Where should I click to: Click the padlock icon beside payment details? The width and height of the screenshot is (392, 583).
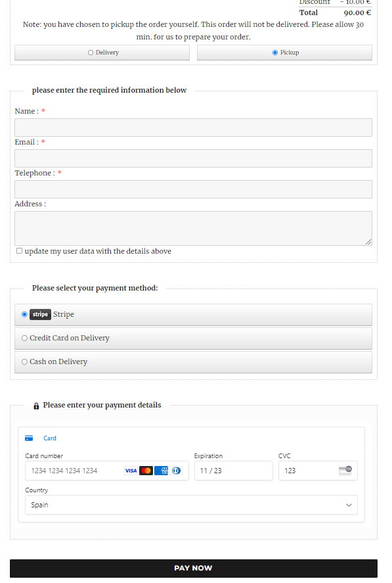click(x=36, y=406)
